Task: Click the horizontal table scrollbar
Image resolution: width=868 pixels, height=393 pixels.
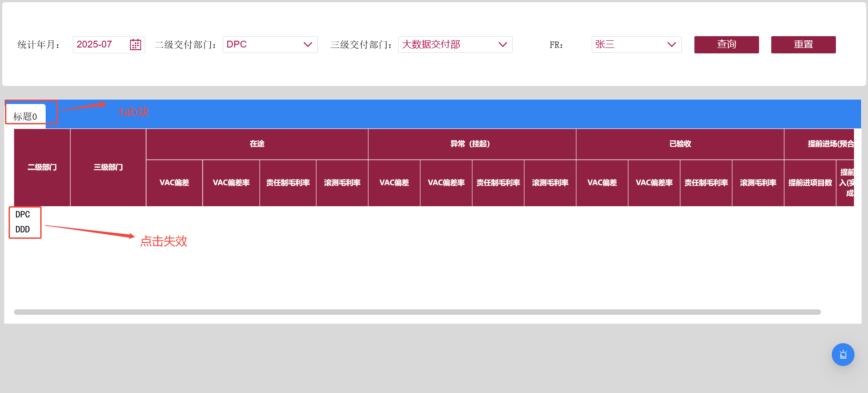Action: pos(417,312)
